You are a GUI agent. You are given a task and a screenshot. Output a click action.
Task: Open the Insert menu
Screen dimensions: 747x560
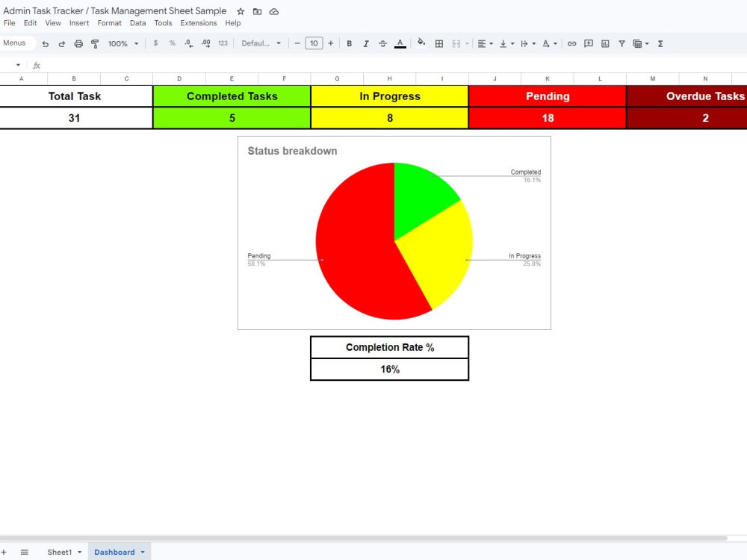[79, 23]
